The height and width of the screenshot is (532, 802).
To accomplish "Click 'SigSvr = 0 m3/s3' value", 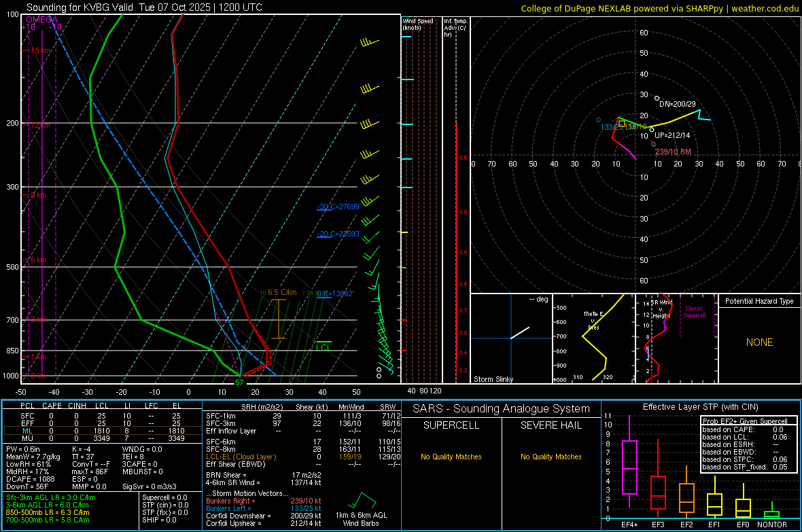I will click(150, 486).
